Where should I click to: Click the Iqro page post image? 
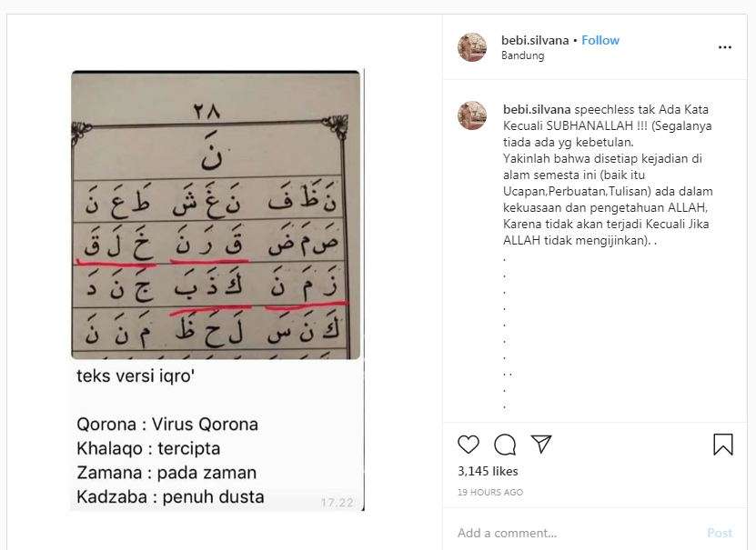[x=216, y=215]
